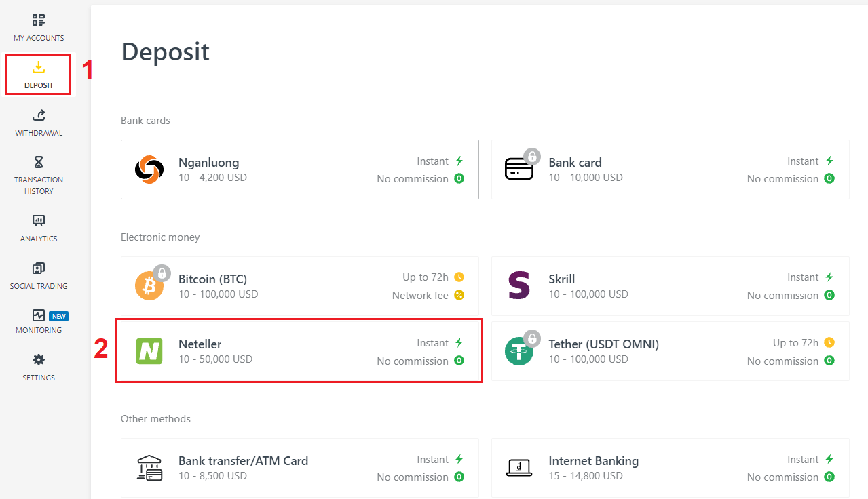Screen dimensions: 868x499
Task: Click the lightning bolt icon on Bank card
Action: (x=829, y=161)
